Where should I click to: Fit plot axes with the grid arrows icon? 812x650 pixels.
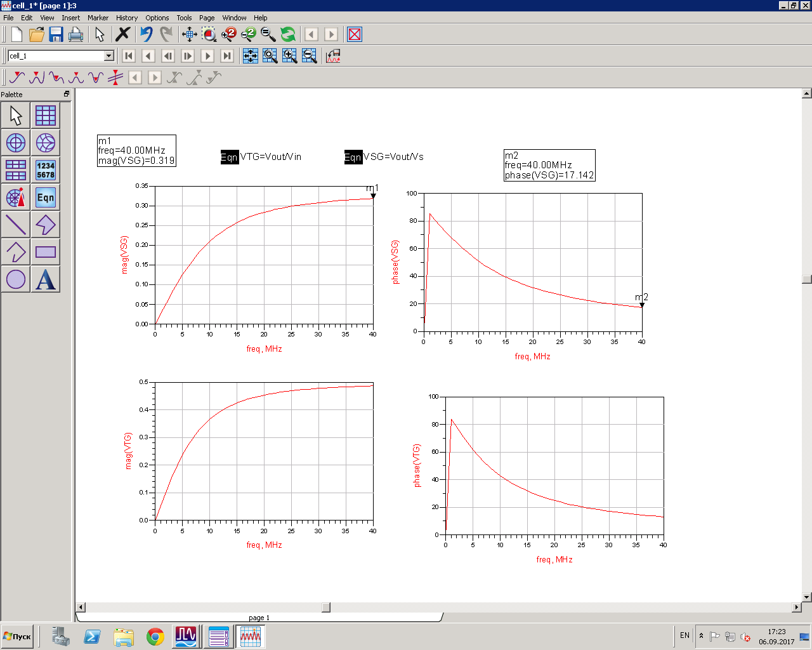click(x=251, y=56)
